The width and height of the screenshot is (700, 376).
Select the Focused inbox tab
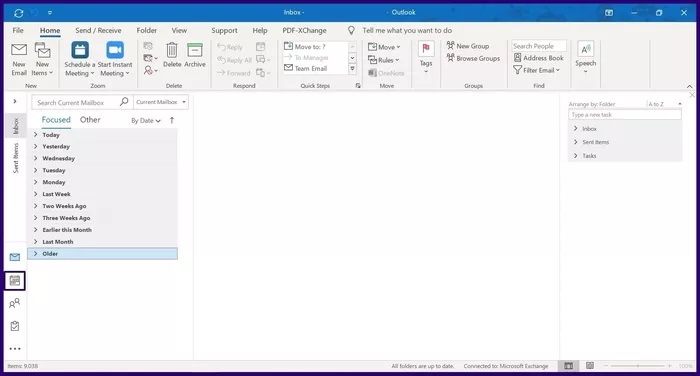[56, 120]
